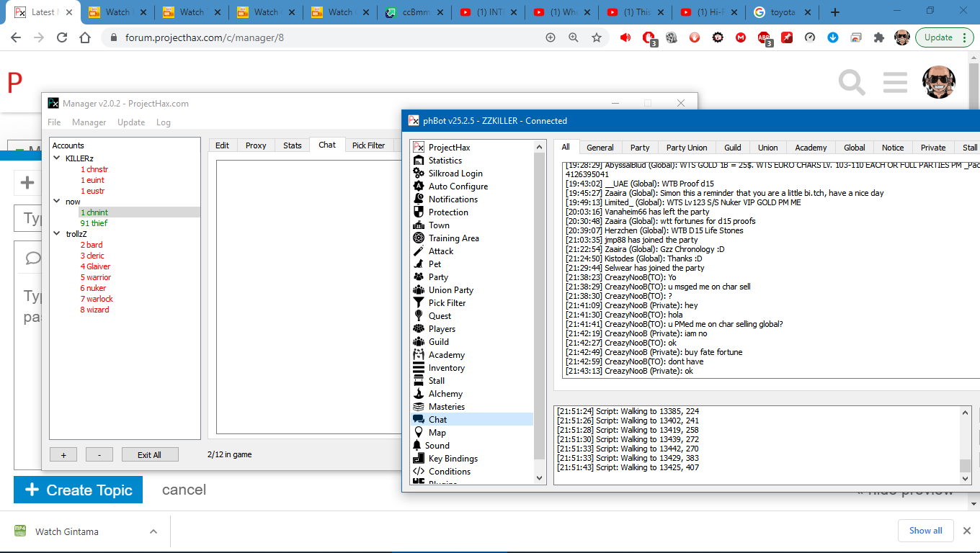The image size is (980, 553).
Task: Switch to the Party Union chat tab
Action: coord(686,148)
